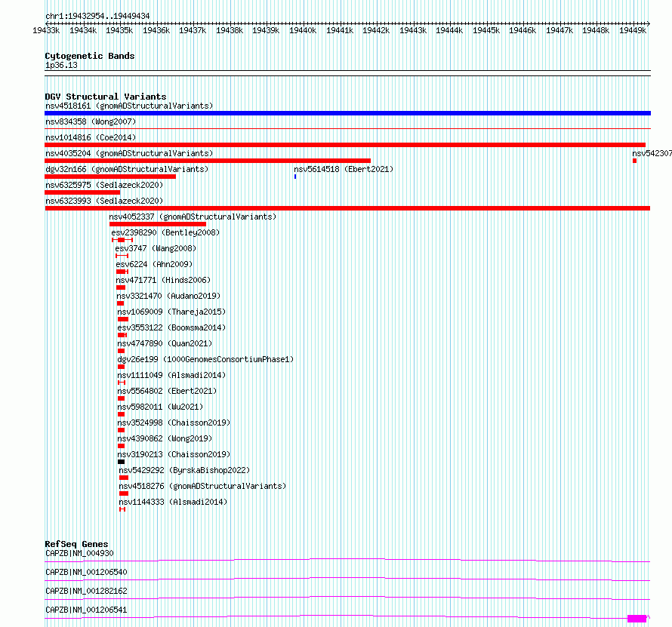Open nsv3190213 (Chaisson2019) variant label
Viewport: 672px width, 627px height.
coord(174,454)
